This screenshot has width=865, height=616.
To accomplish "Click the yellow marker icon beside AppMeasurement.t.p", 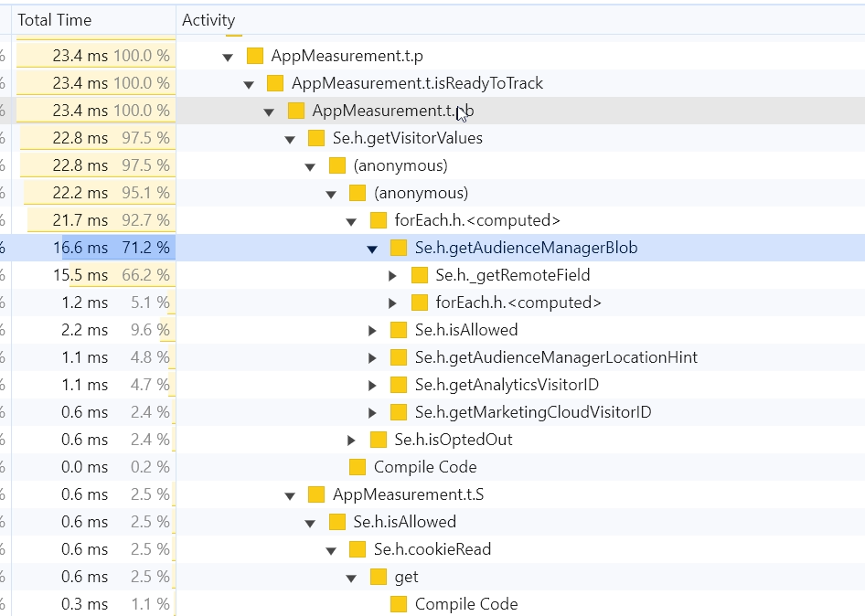I will [x=254, y=56].
